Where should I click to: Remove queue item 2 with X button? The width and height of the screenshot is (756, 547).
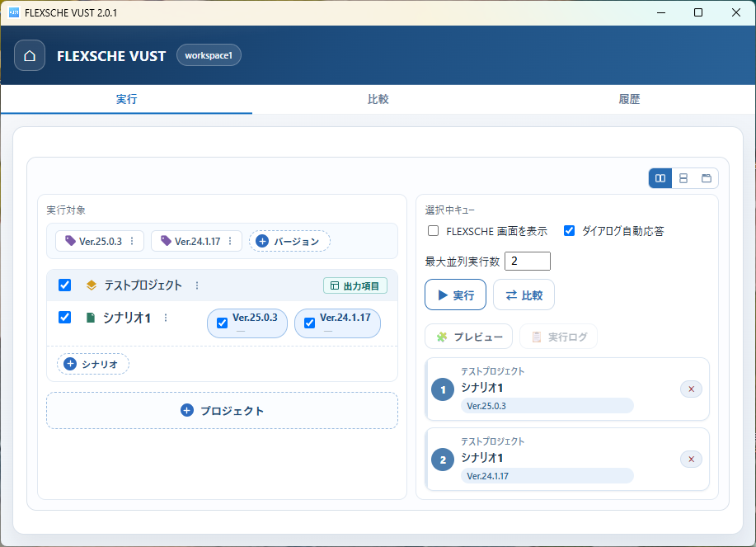(691, 460)
